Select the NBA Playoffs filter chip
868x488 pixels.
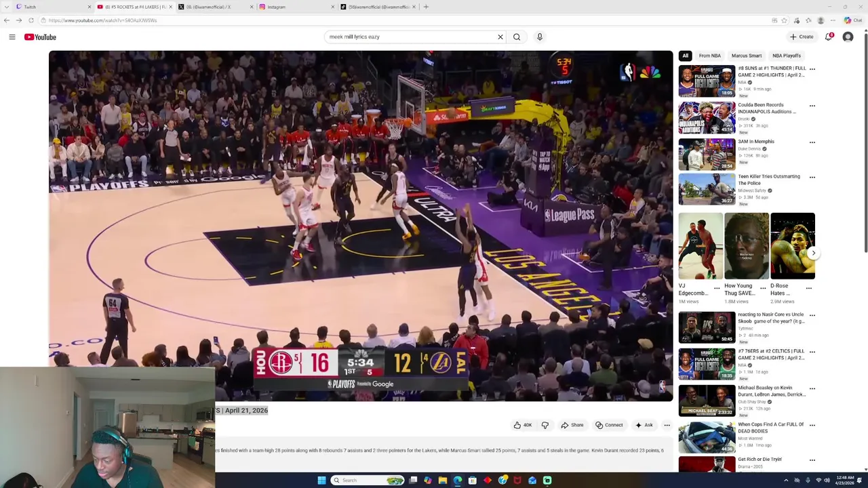787,56
